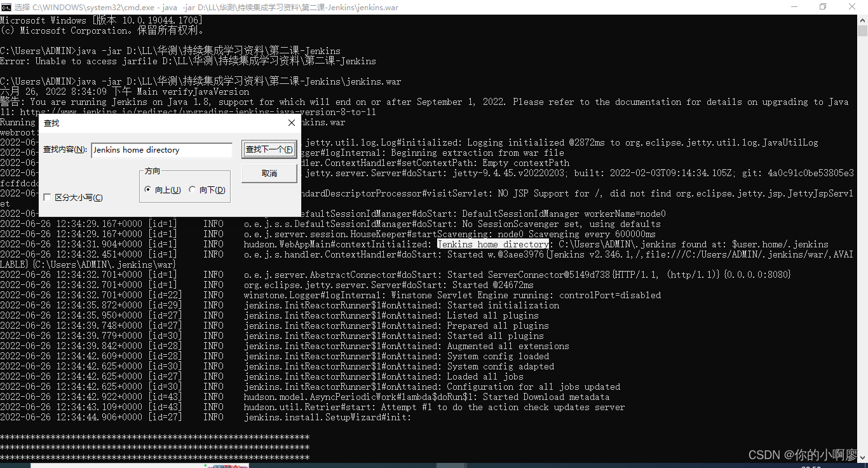Click the 'Started Download metadata' log text
The height and width of the screenshot is (468, 868).
coord(546,397)
